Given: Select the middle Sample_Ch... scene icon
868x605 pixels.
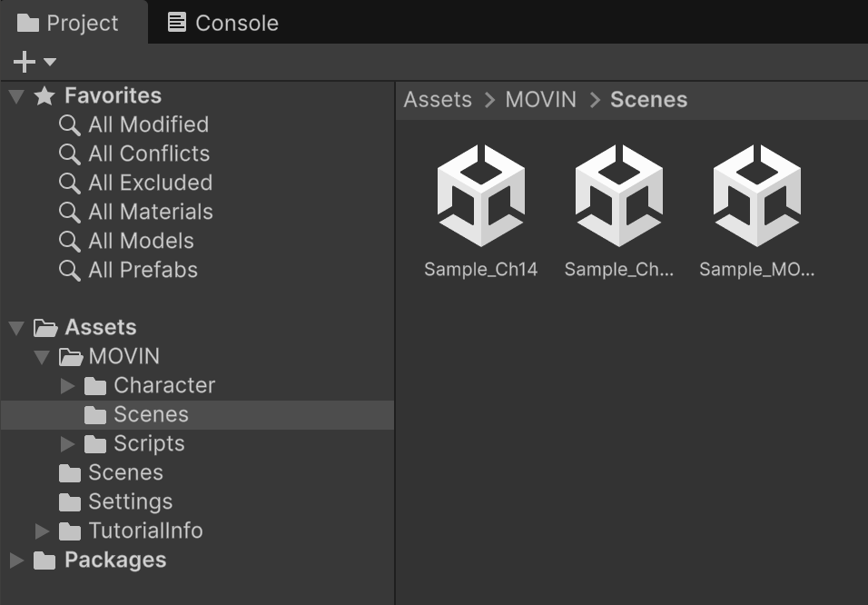Looking at the screenshot, I should point(618,195).
